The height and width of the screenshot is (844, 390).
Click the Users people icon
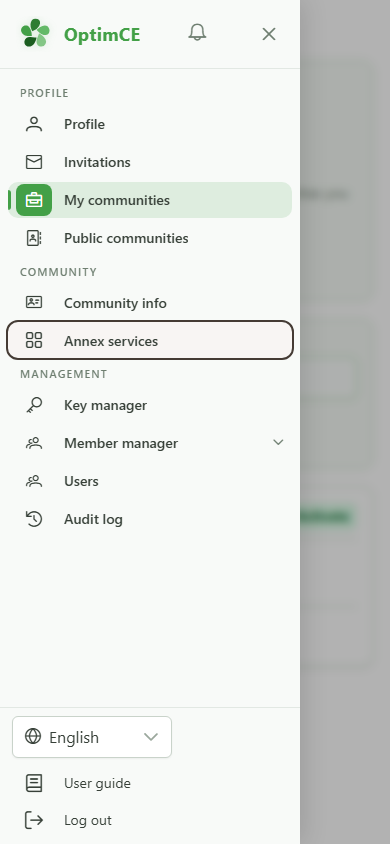(34, 481)
